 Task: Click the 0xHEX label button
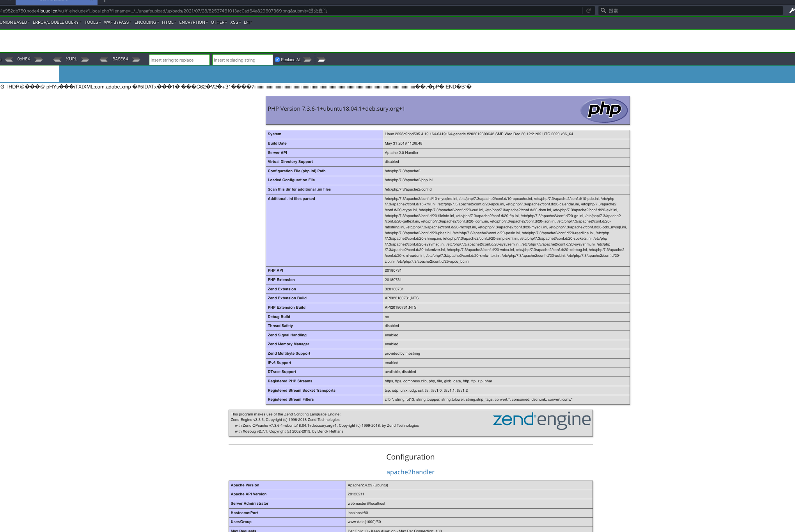[x=24, y=59]
